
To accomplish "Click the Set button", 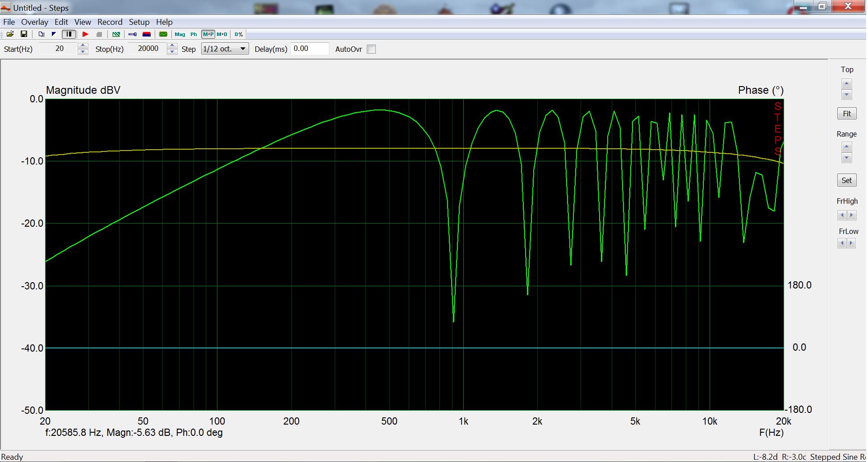I will tap(847, 180).
